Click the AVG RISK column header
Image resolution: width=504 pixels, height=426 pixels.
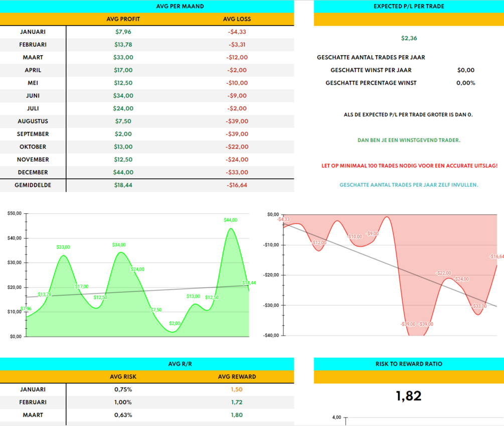[123, 377]
